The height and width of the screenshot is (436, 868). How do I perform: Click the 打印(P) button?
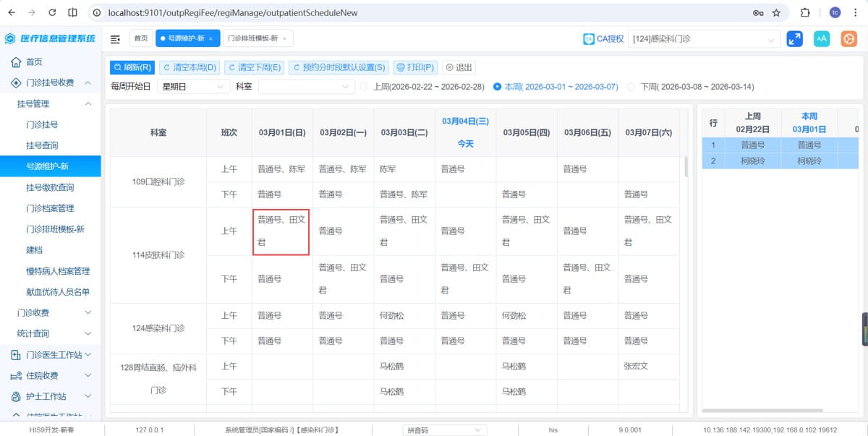415,67
